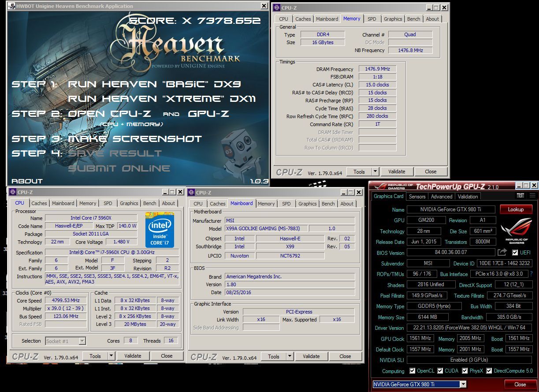Screen dimensions: 539x392
Task: Toggle the DirectCompute 5.0 checkbox
Action: 489,371
